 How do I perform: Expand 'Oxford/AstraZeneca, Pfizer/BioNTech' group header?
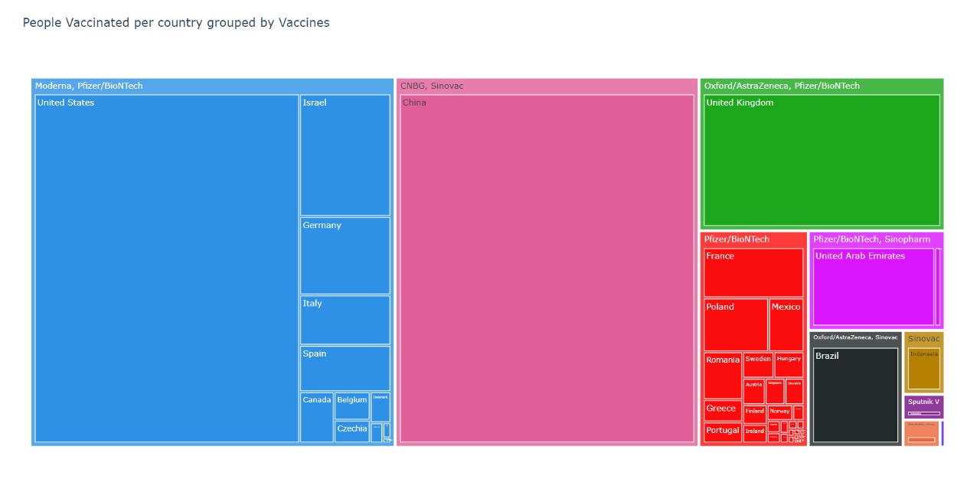click(822, 86)
